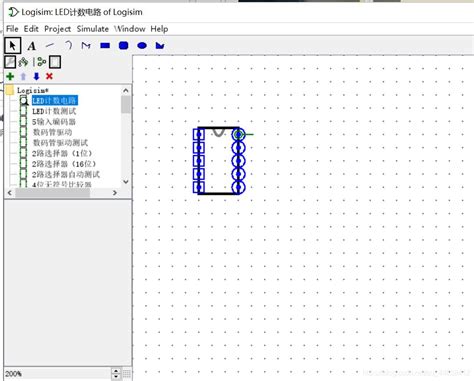Image resolution: width=474 pixels, height=381 pixels.
Task: Open the Window menu
Action: [x=130, y=29]
